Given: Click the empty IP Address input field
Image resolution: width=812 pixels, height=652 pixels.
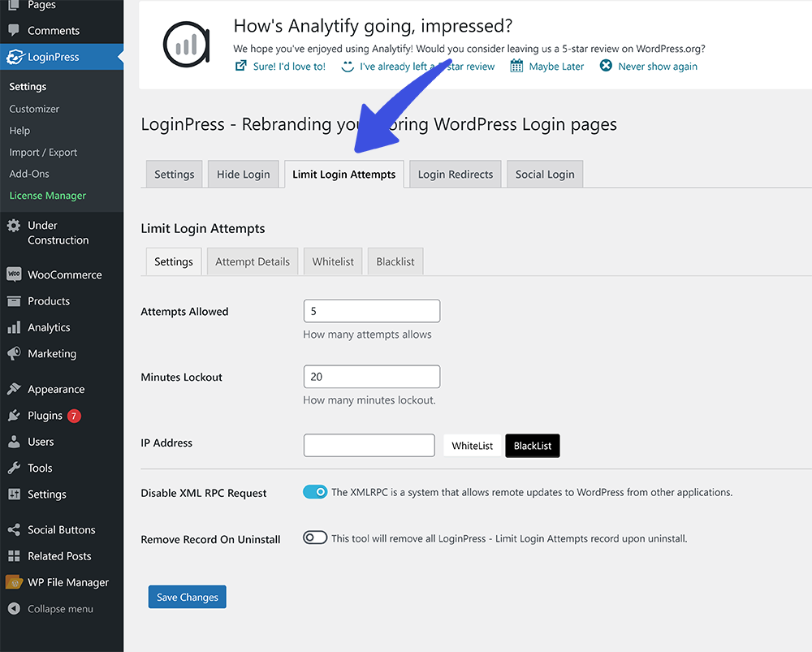Looking at the screenshot, I should coord(369,445).
